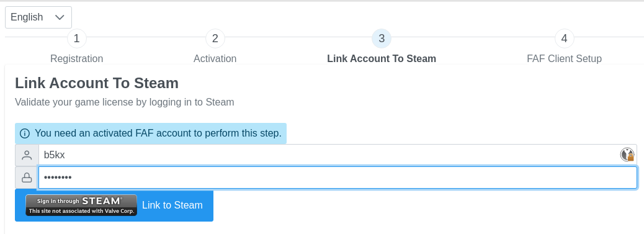Click the padlock icon beside password field
The height and width of the screenshot is (234, 644).
pyautogui.click(x=27, y=178)
